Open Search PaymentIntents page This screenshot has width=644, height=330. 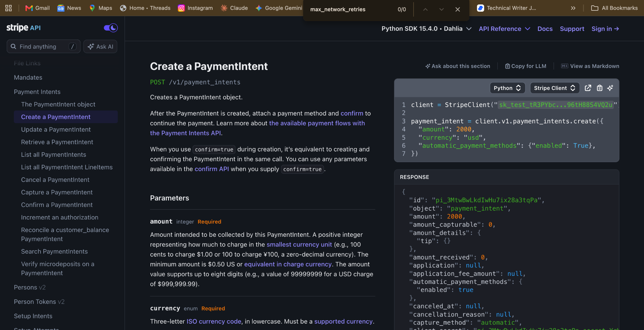(x=54, y=252)
